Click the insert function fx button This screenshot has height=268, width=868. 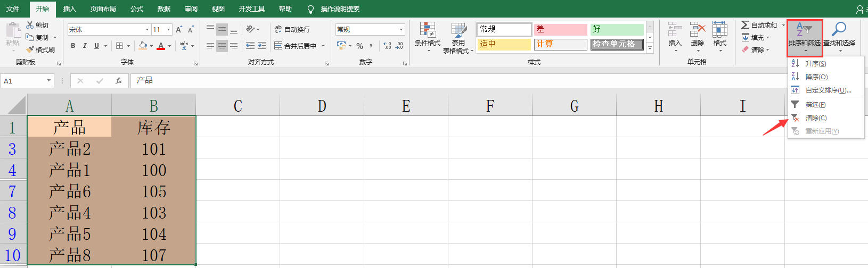pos(119,81)
